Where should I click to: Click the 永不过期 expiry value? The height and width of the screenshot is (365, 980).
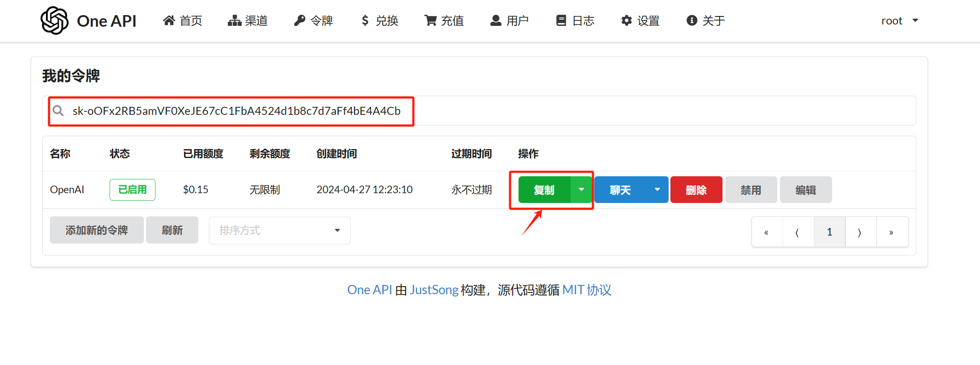pos(471,190)
